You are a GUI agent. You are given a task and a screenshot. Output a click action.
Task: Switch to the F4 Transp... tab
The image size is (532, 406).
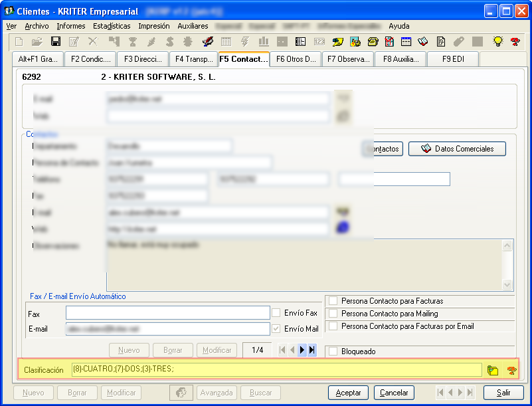(x=194, y=59)
